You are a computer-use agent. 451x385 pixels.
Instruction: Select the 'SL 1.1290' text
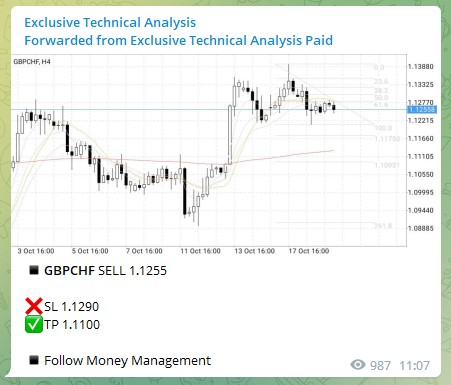tap(71, 307)
